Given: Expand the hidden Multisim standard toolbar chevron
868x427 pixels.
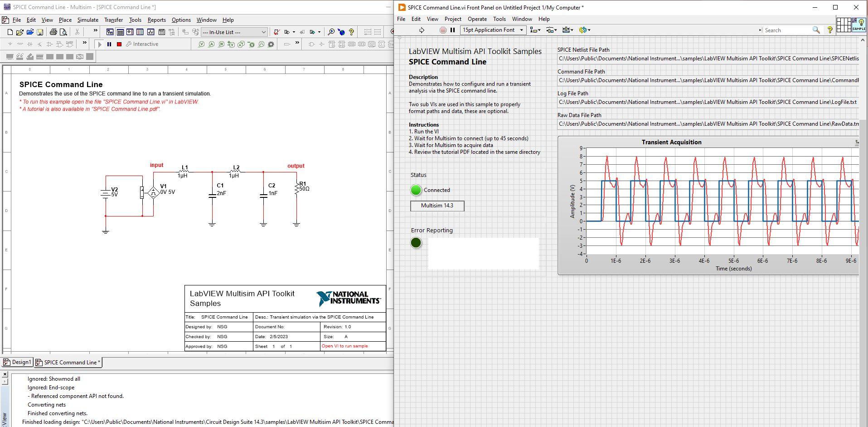Looking at the screenshot, I should coord(95,31).
